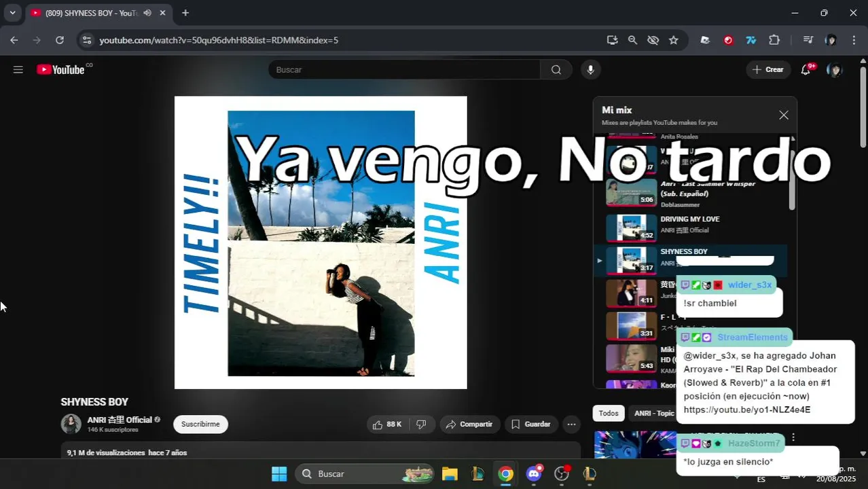Play the 3:31 playlist video thumbnail
868x489 pixels.
(631, 325)
